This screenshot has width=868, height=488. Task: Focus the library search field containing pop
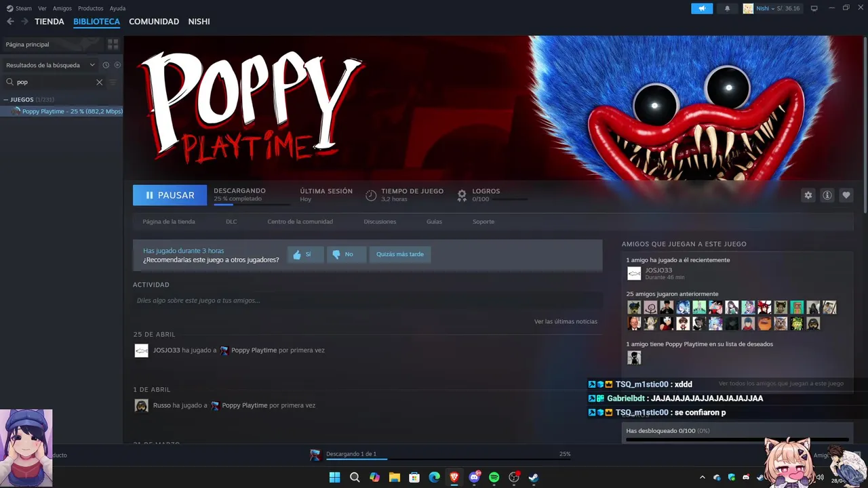pos(54,82)
